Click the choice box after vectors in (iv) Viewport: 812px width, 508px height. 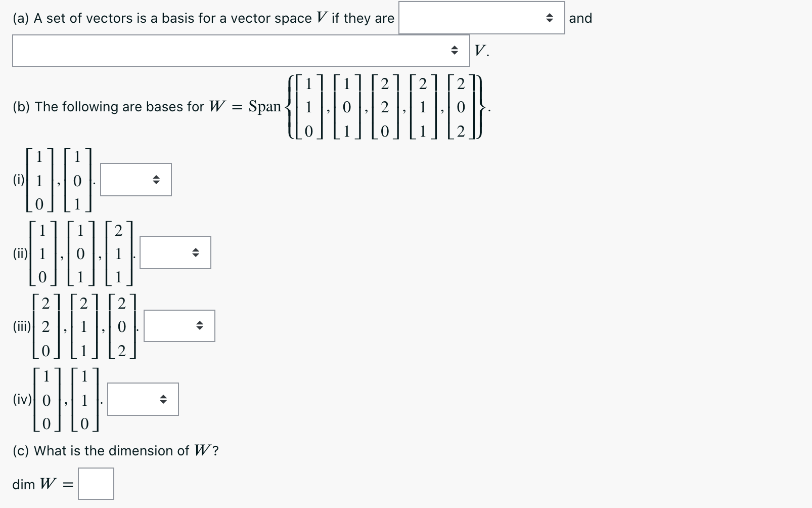143,399
